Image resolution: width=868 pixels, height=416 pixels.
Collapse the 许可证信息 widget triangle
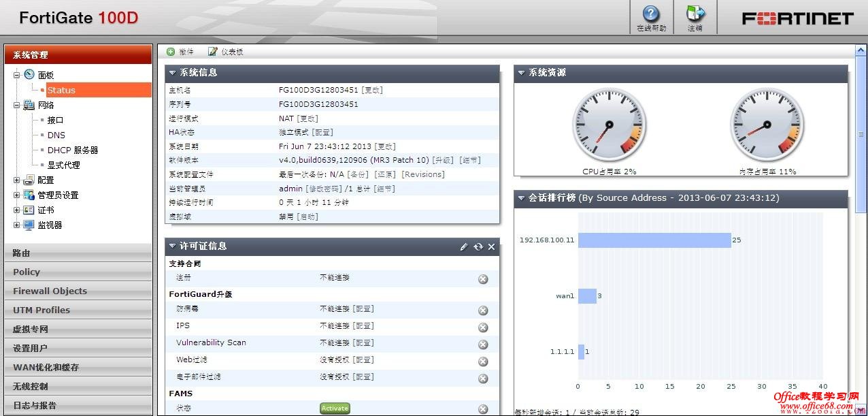[173, 246]
